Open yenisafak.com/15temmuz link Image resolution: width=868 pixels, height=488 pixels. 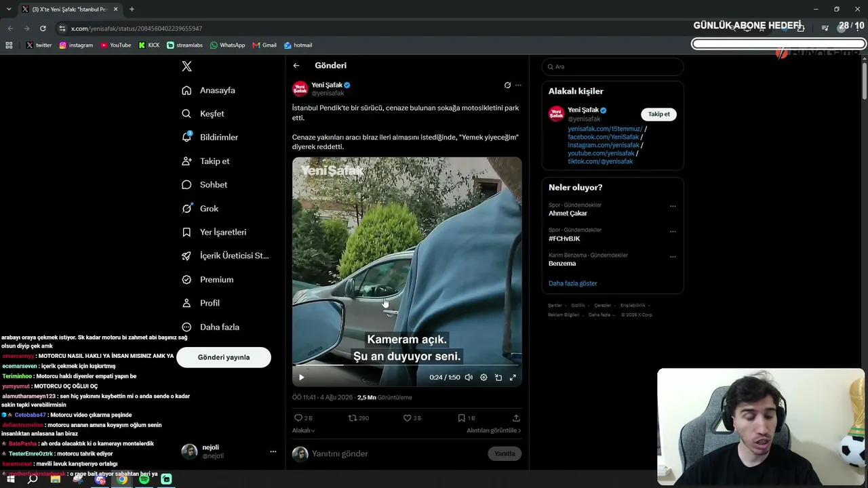[x=605, y=129]
